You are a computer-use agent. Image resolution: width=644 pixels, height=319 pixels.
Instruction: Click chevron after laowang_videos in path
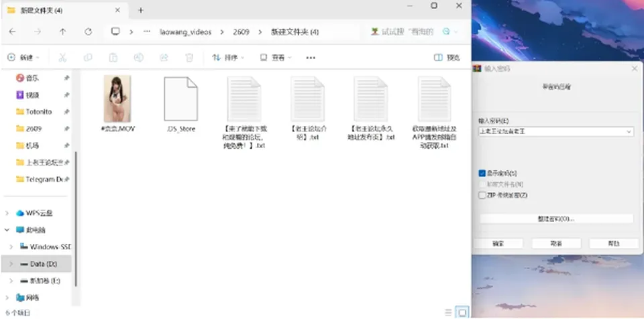point(222,31)
